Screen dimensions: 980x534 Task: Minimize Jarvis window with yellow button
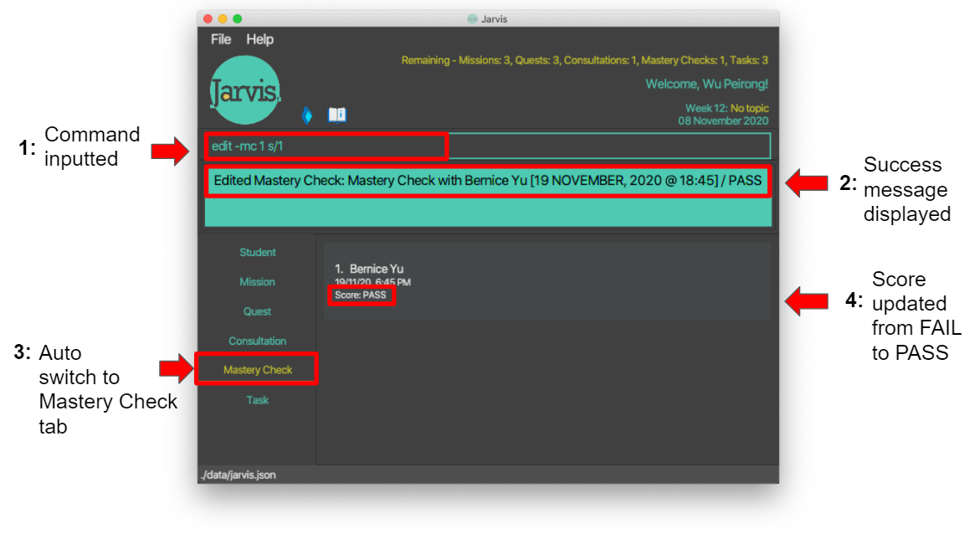(x=223, y=18)
